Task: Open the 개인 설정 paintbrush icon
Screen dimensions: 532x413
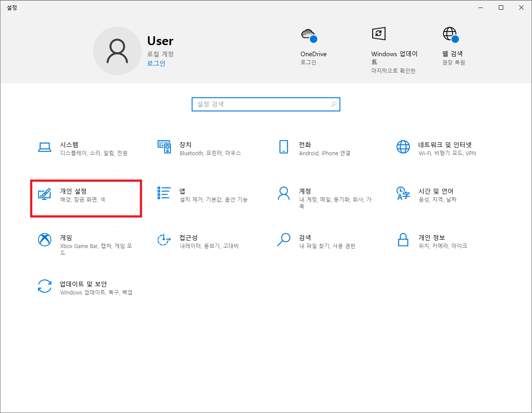Action: [45, 194]
